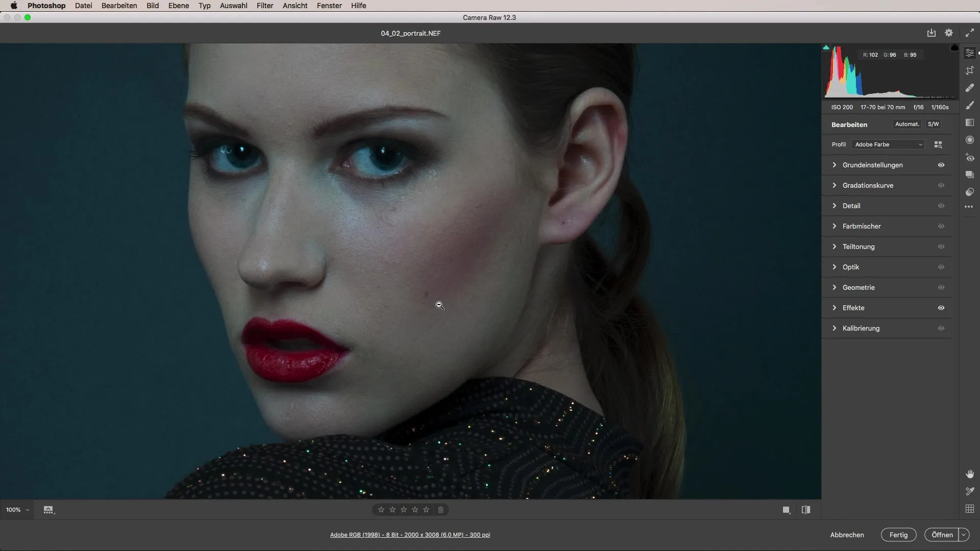Screen dimensions: 980x551
Task: Click the S/W black and white button
Action: click(933, 124)
